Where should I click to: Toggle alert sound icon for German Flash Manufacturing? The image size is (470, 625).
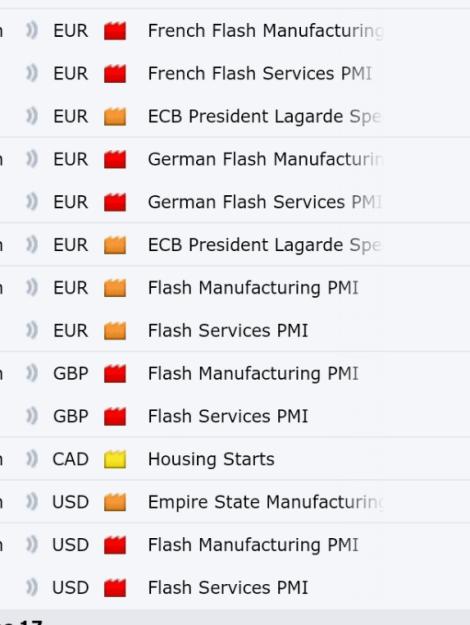32,159
